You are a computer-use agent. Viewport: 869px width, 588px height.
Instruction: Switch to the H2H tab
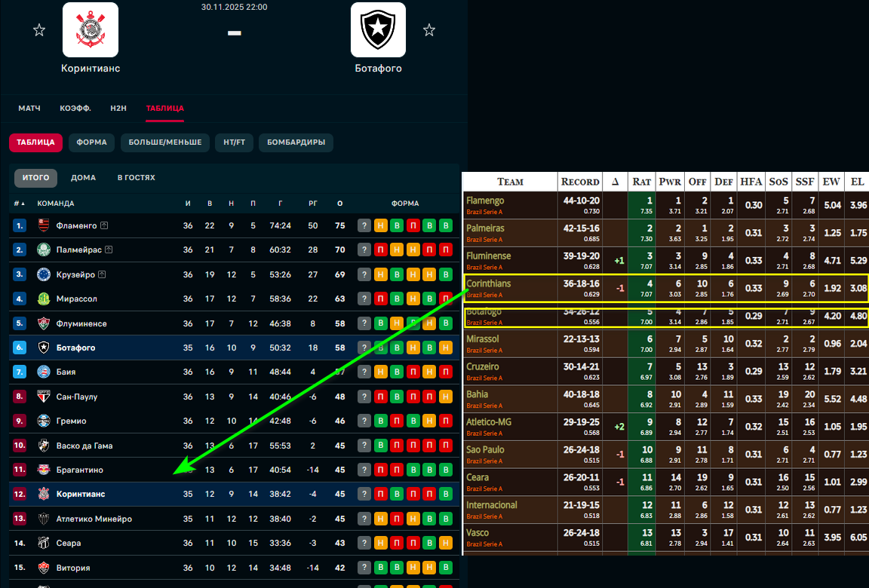(x=118, y=109)
